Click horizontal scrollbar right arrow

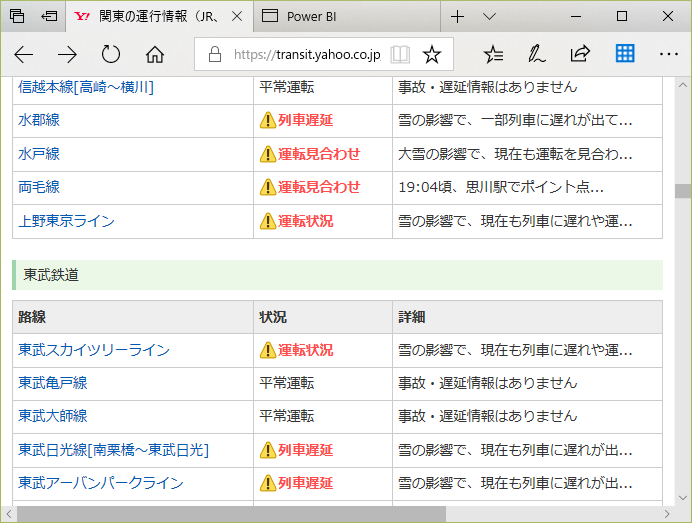point(667,514)
